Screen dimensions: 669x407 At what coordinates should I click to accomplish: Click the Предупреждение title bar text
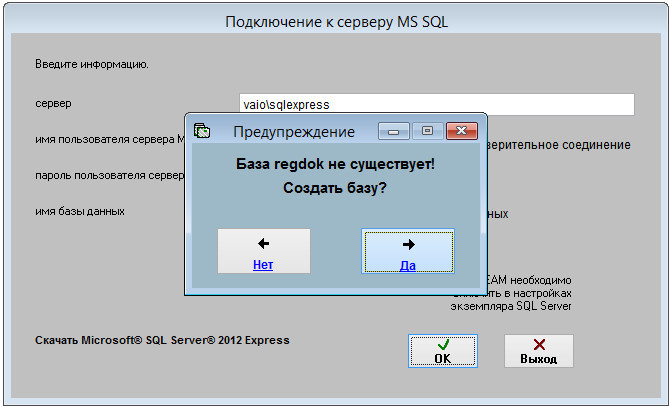pyautogui.click(x=294, y=132)
